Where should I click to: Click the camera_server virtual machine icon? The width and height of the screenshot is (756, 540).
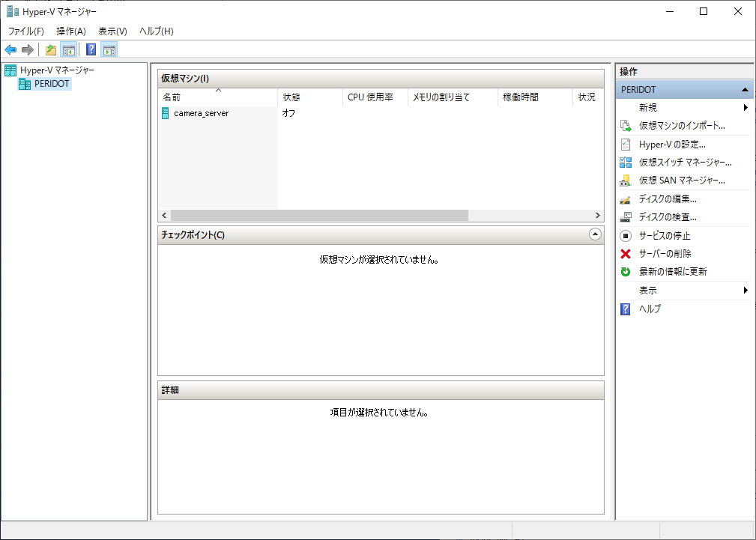(166, 113)
